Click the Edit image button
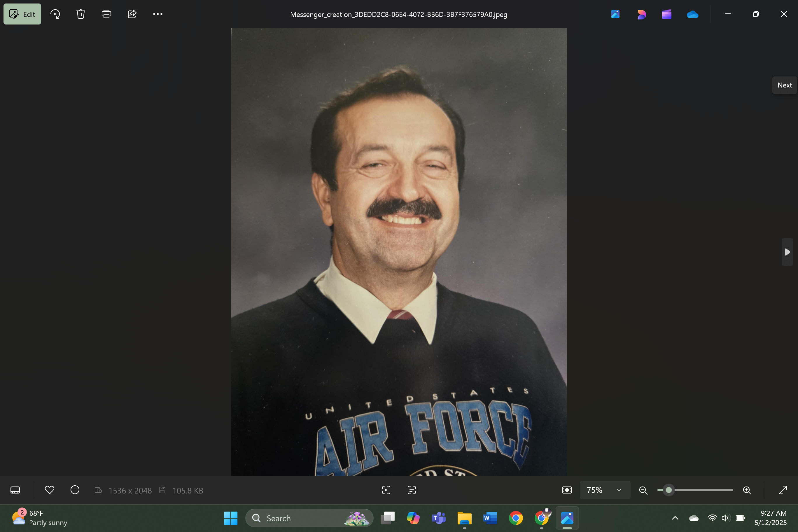798x532 pixels. 22,14
